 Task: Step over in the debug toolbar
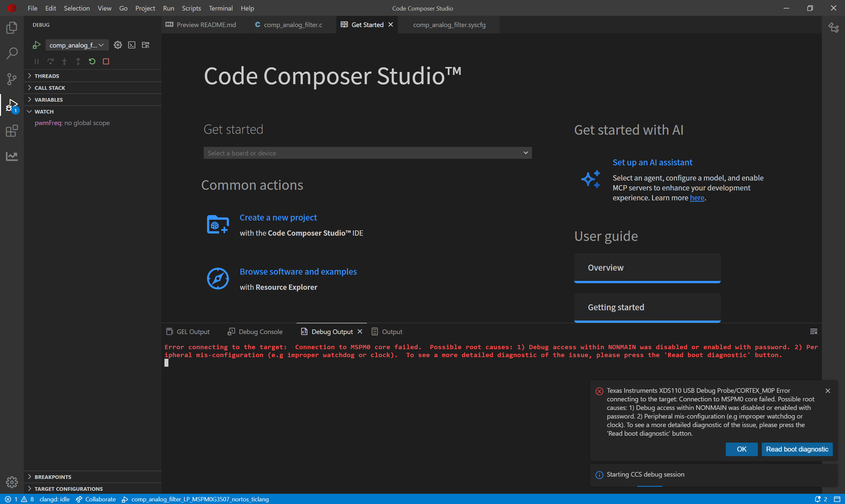point(51,61)
